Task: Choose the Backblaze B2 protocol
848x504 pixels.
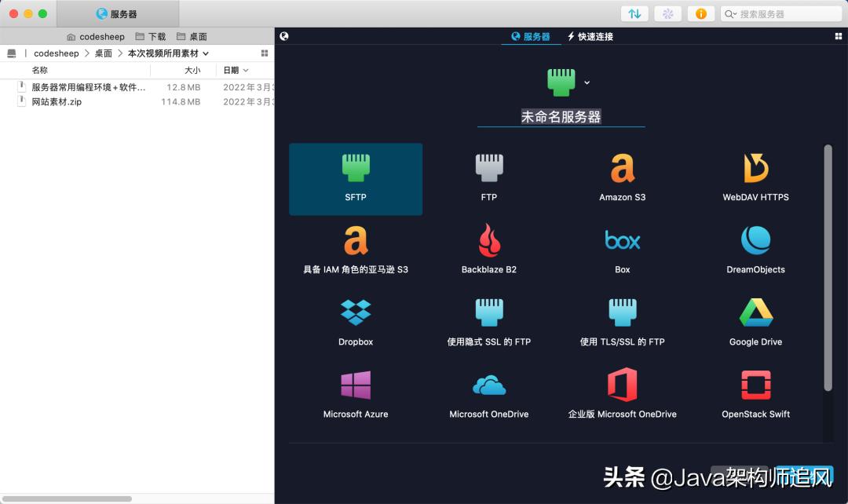Action: pyautogui.click(x=488, y=249)
